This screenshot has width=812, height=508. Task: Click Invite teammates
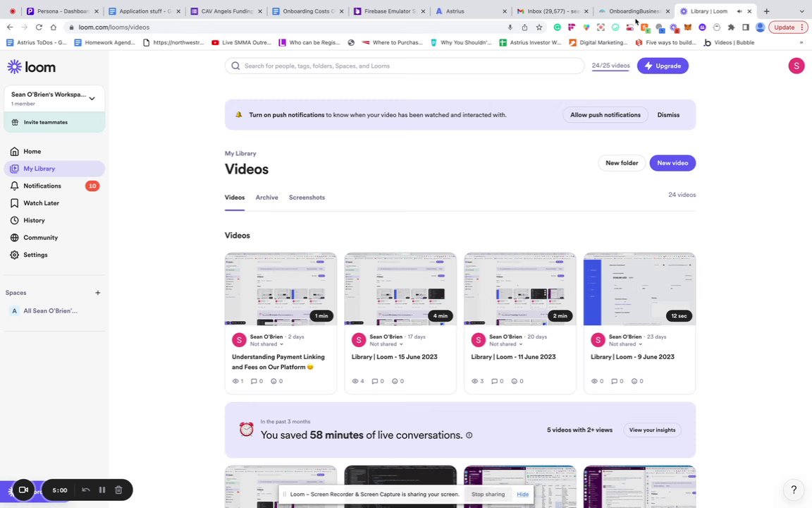tap(54, 122)
